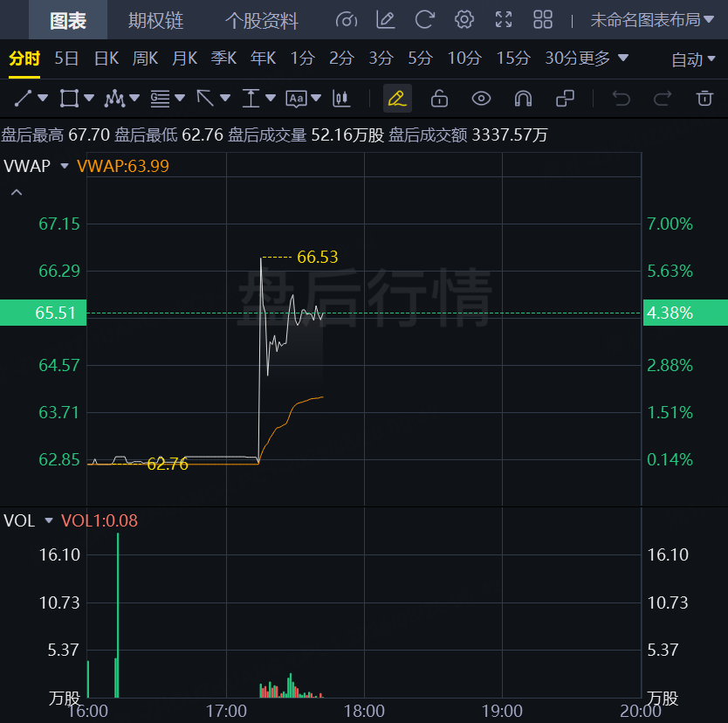Collapse the main chart panel chevron
Screen dimensions: 728x723
click(17, 192)
